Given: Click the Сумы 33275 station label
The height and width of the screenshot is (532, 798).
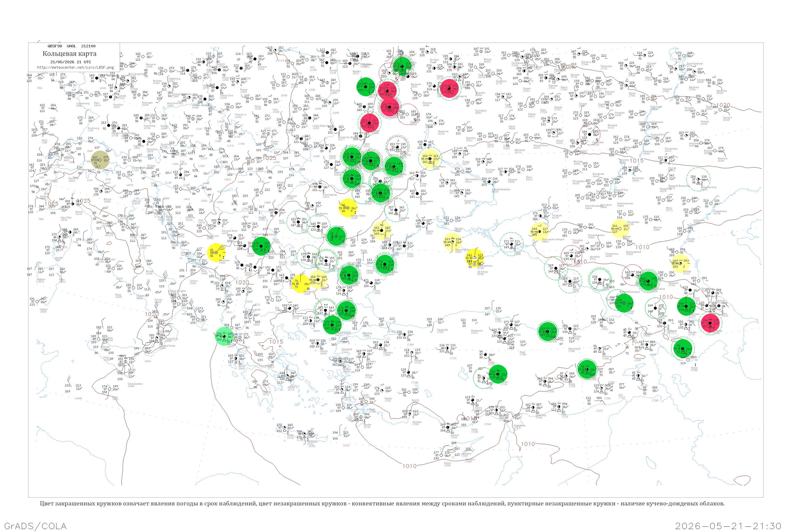Looking at the screenshot, I should [491, 145].
